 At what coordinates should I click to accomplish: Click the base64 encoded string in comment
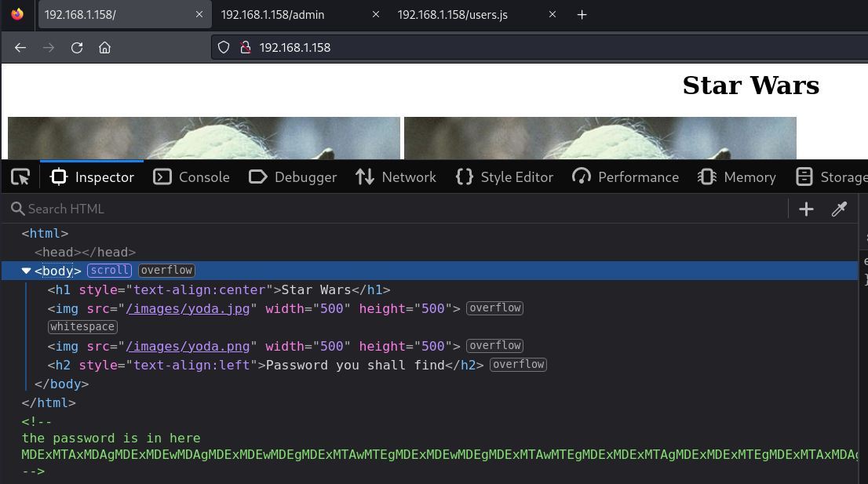439,455
